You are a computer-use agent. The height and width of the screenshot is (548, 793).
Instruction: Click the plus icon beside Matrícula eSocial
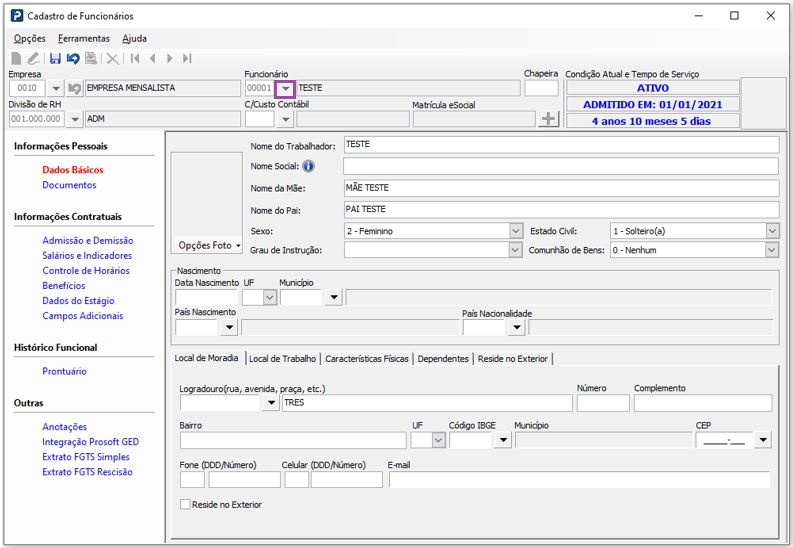(x=547, y=119)
